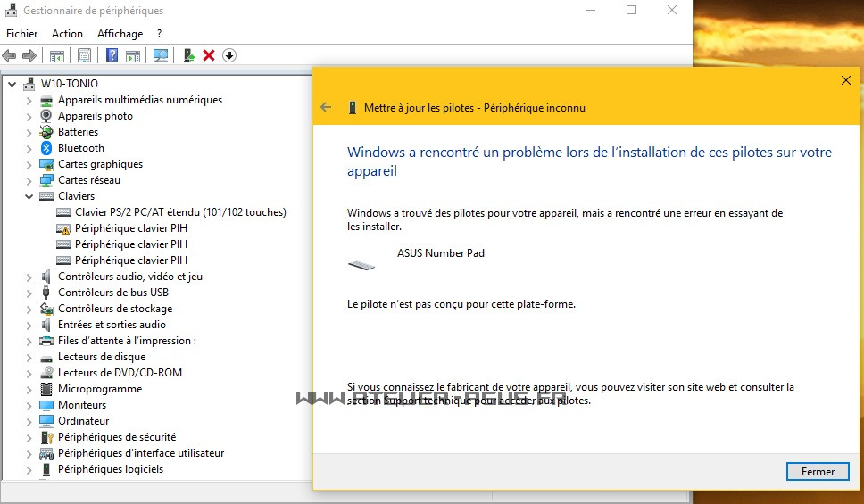Expand the Contrôleurs de bus USB node
Screen dimensions: 864x504
(x=29, y=293)
